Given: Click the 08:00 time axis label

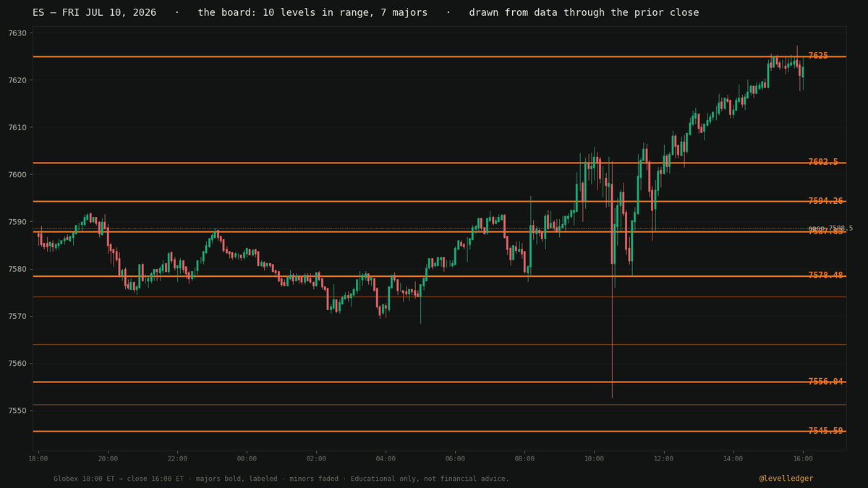Looking at the screenshot, I should pos(524,458).
